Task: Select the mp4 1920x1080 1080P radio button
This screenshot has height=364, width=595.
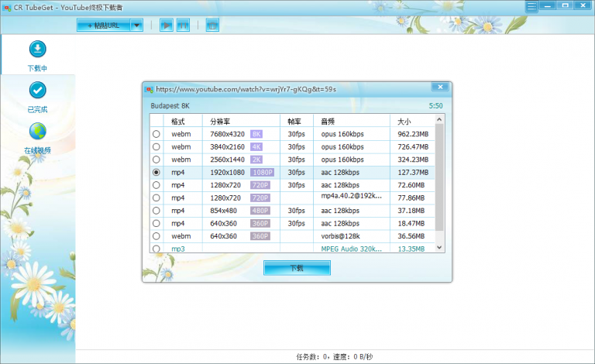Action: (156, 172)
